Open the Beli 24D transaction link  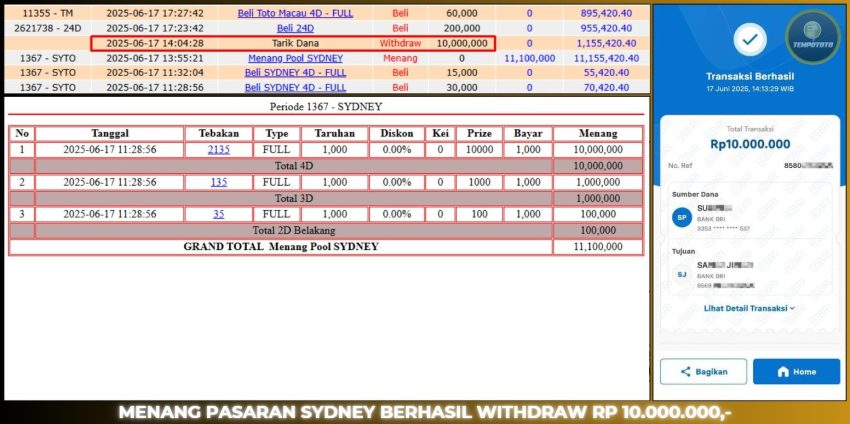(x=295, y=28)
